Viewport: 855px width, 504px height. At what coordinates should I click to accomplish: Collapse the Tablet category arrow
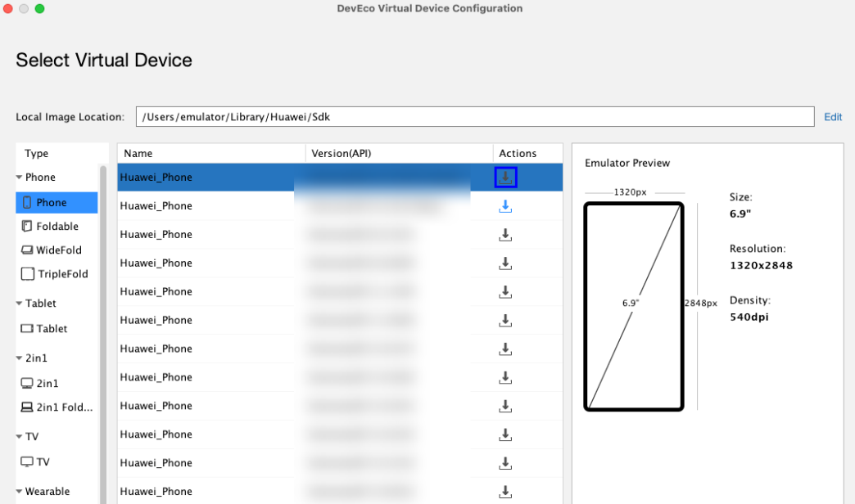click(x=19, y=304)
